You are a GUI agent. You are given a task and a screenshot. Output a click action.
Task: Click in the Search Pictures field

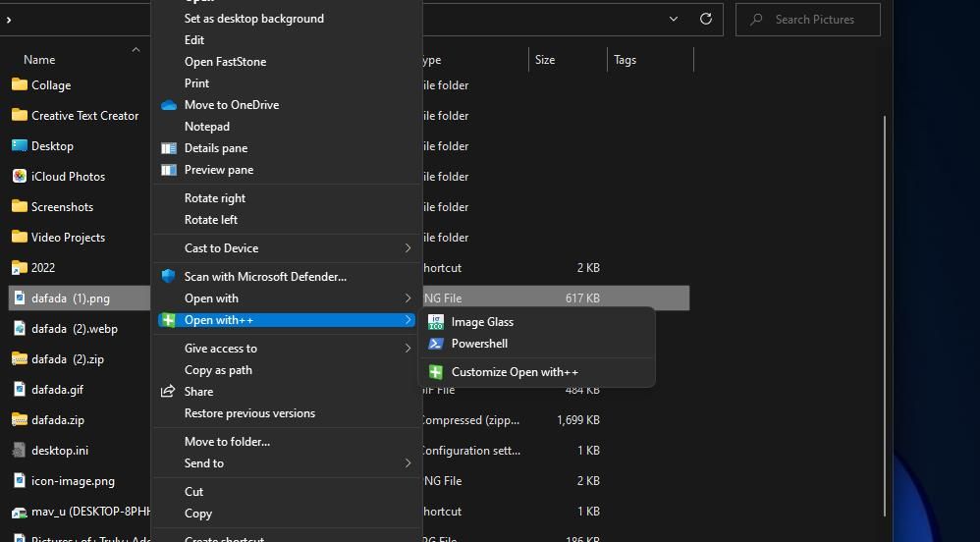click(x=814, y=20)
